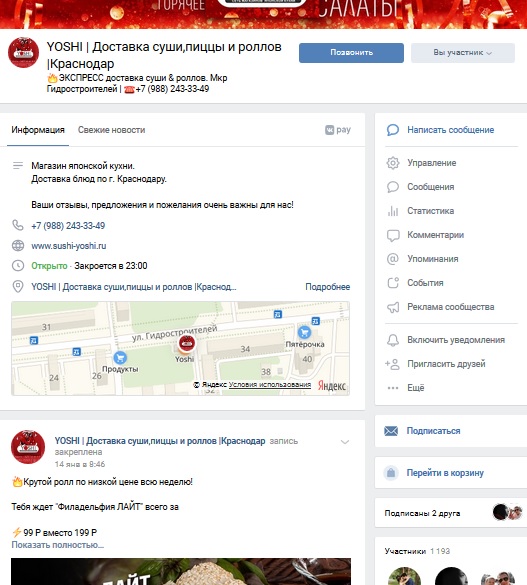Click the Подписаны 2 друга block
527x585 pixels.
[x=451, y=513]
